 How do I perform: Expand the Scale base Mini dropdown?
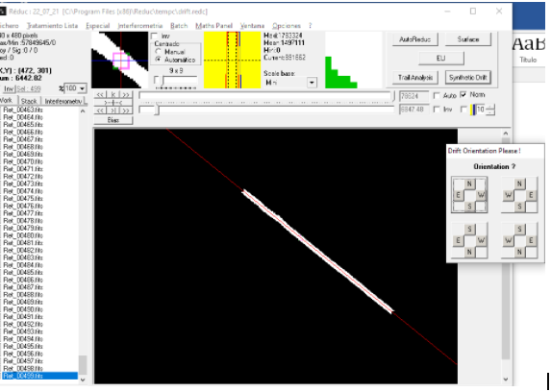(312, 83)
